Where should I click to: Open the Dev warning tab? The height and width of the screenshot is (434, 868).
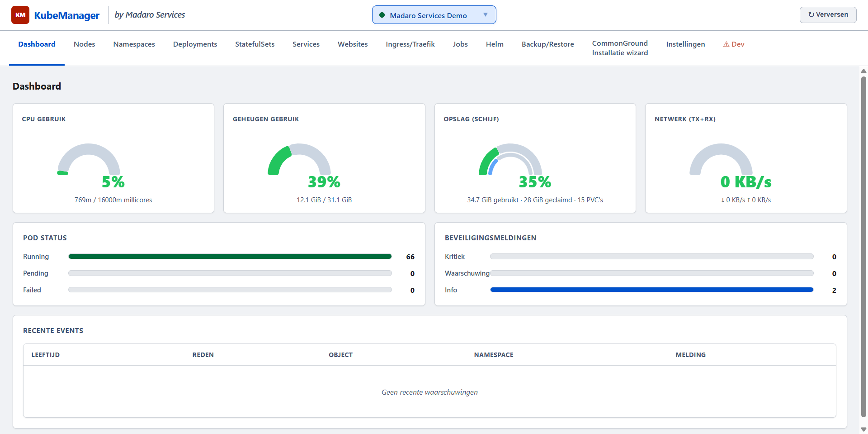734,44
